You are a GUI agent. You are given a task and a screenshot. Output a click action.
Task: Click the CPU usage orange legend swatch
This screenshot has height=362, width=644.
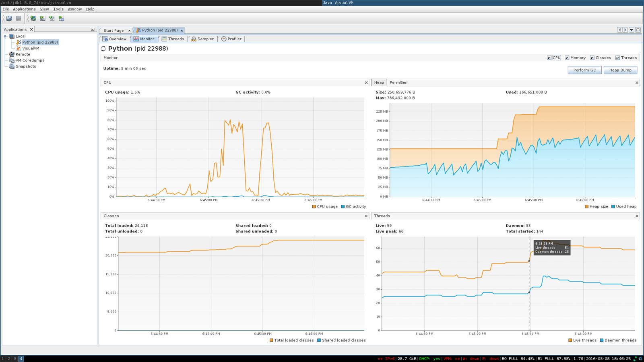[314, 207]
